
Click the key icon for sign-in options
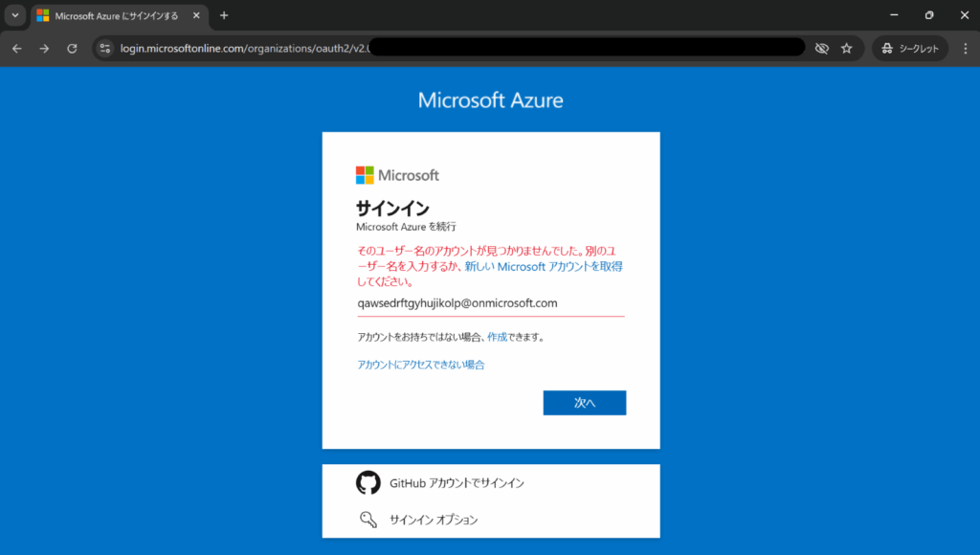point(368,520)
